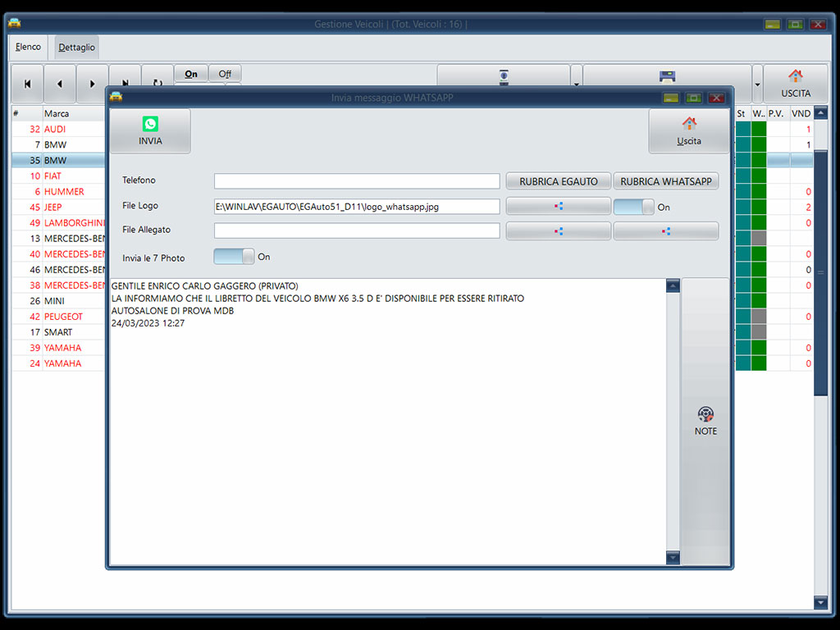Select the LAMBORGHINI row

[x=59, y=223]
